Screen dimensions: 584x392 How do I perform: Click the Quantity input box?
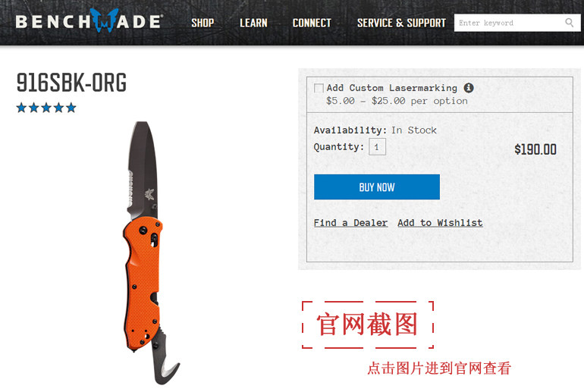(x=377, y=146)
